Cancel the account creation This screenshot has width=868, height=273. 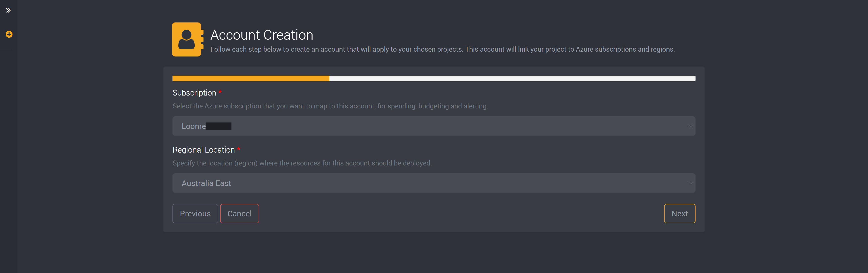coord(240,214)
